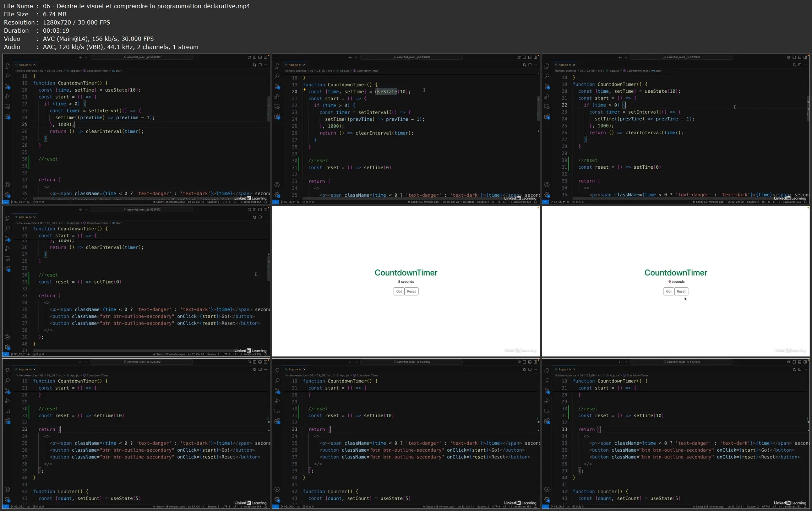Image resolution: width=812 pixels, height=511 pixels.
Task: Click 'Ln 20, Col 28 (7 selected)' status item
Action: pyautogui.click(x=458, y=202)
